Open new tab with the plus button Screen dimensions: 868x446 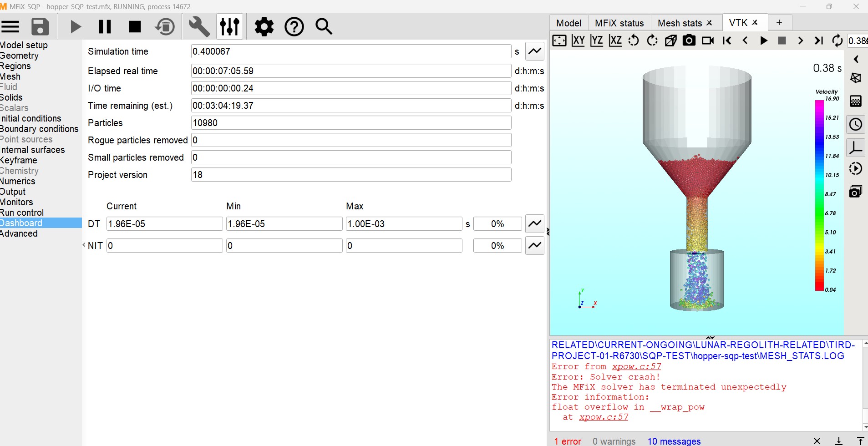coord(779,22)
